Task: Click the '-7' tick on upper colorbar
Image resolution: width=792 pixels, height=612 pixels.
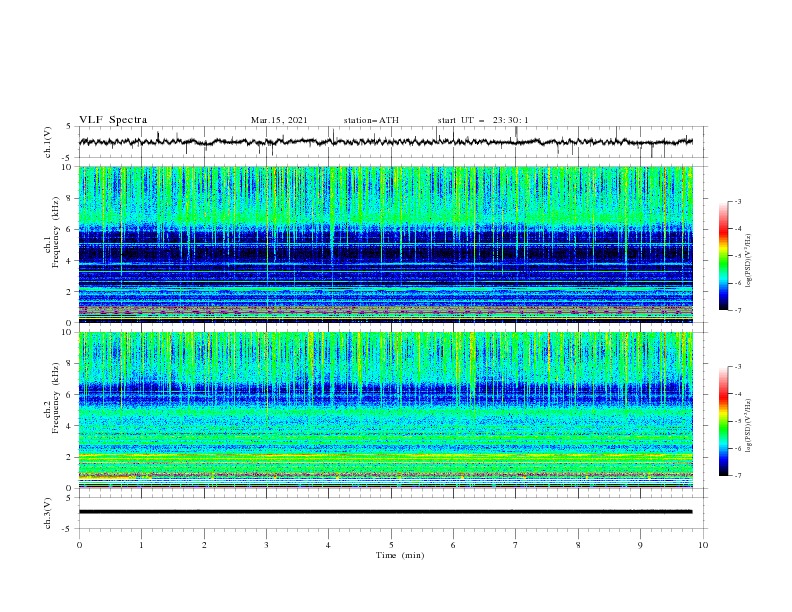Action: tap(737, 310)
